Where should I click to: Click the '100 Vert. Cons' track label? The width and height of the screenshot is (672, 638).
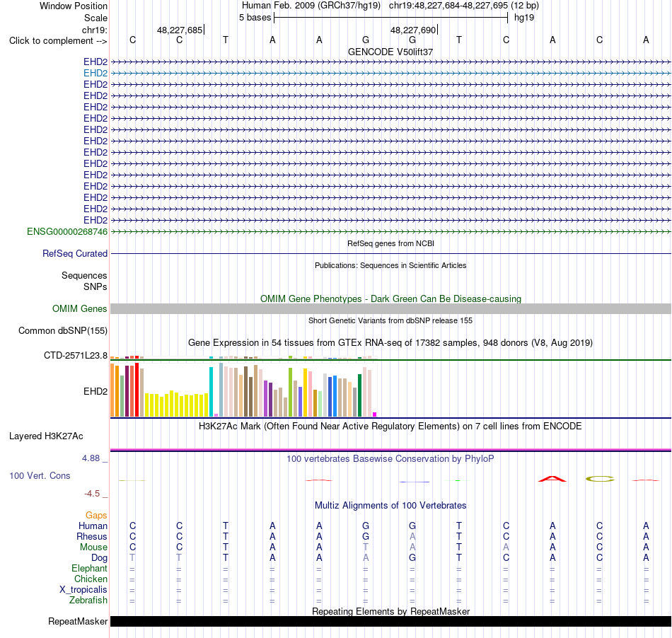tap(40, 475)
